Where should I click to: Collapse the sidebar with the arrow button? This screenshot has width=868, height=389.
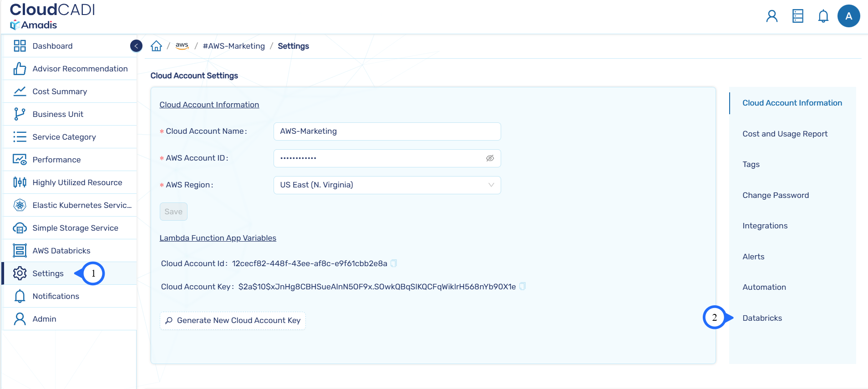point(136,46)
